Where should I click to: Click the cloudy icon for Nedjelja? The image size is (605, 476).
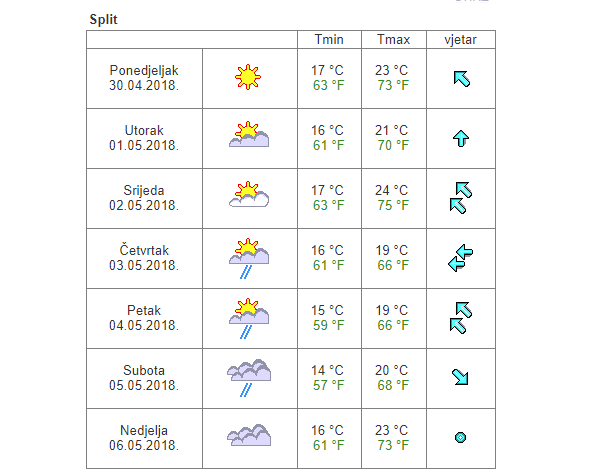point(249,435)
